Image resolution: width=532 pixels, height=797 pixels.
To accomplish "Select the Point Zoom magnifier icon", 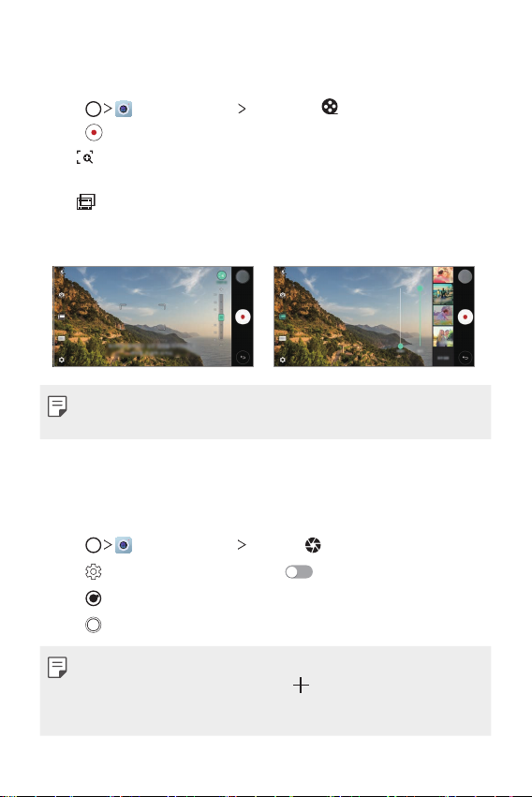I will [x=85, y=157].
